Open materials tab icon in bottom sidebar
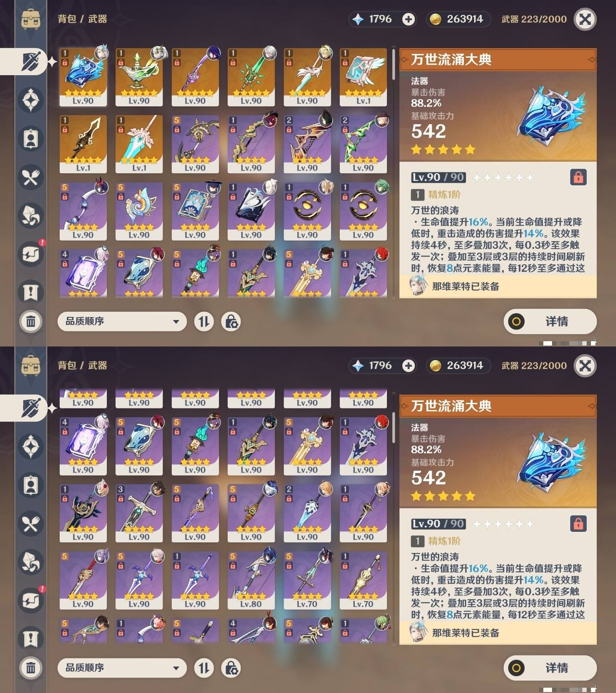616x693 pixels. click(x=31, y=562)
